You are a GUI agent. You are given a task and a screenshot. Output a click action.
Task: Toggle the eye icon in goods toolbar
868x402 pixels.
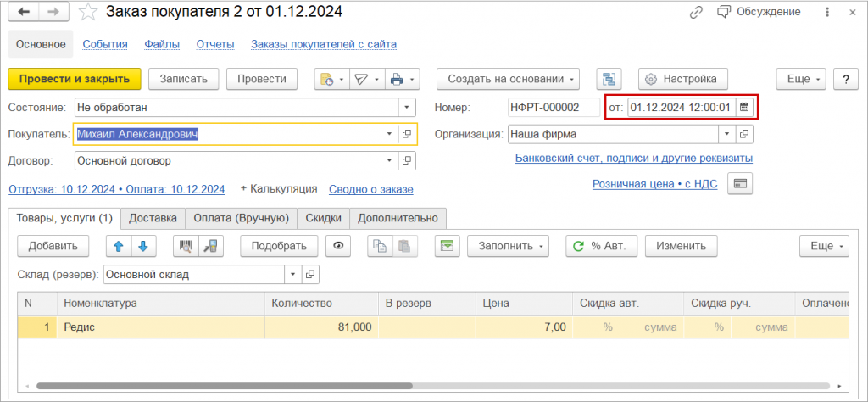[x=339, y=246]
